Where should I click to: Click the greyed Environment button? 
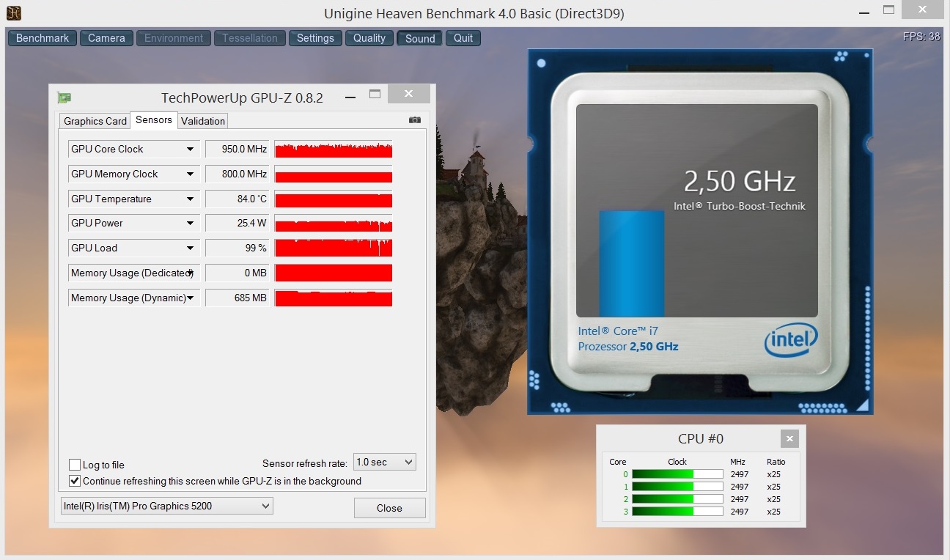(x=174, y=38)
